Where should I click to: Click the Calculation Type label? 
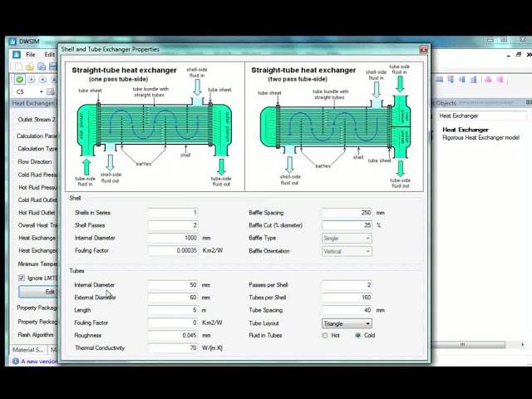[37, 149]
